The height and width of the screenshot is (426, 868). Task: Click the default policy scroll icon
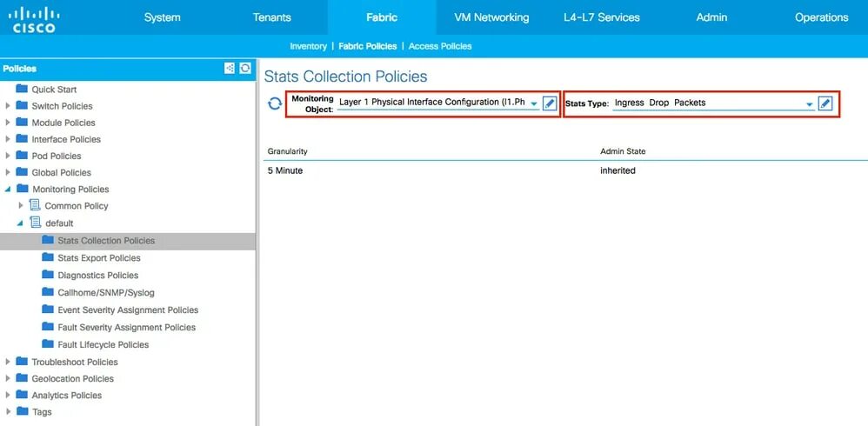coord(36,223)
